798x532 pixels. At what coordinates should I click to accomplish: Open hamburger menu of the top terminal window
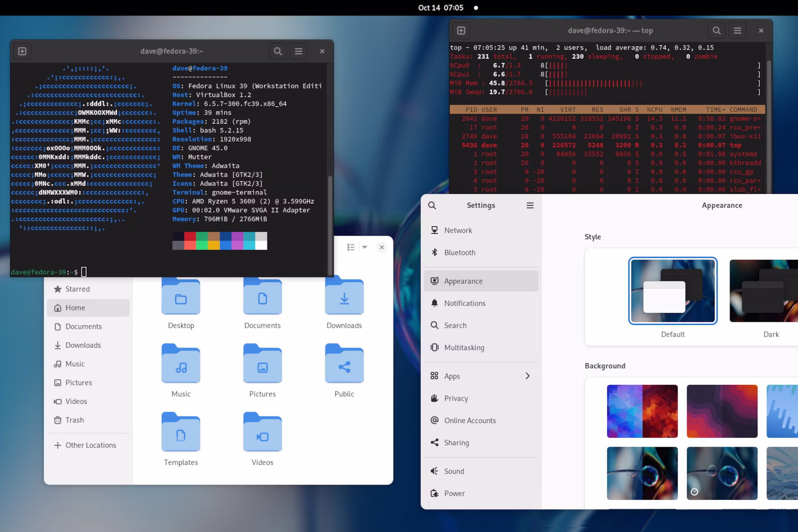pyautogui.click(x=737, y=31)
